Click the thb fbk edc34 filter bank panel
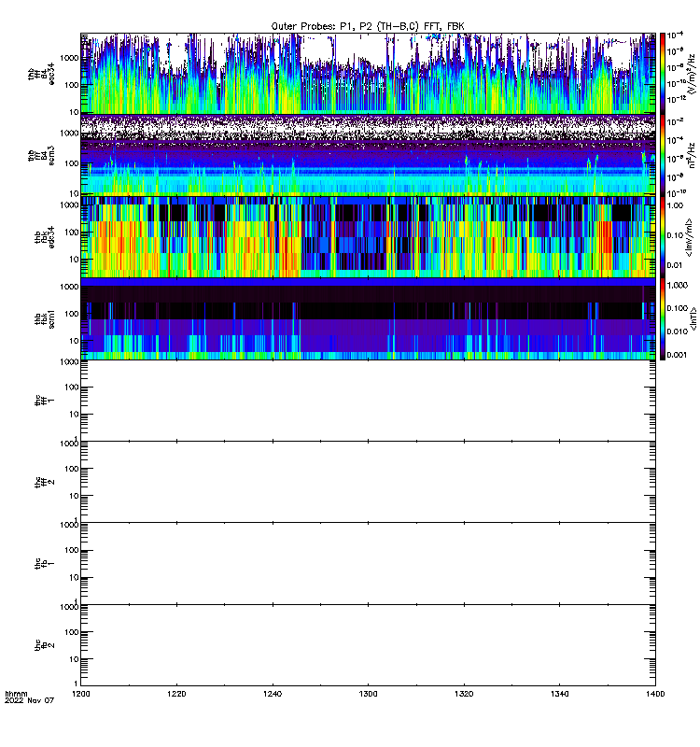Screen dimensions: 700x747 click(x=368, y=237)
